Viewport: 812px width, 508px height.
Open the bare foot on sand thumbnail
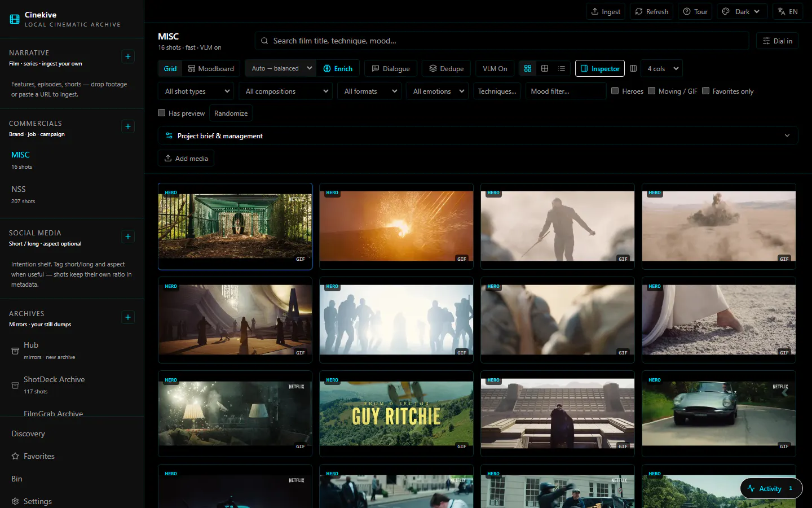click(x=719, y=320)
